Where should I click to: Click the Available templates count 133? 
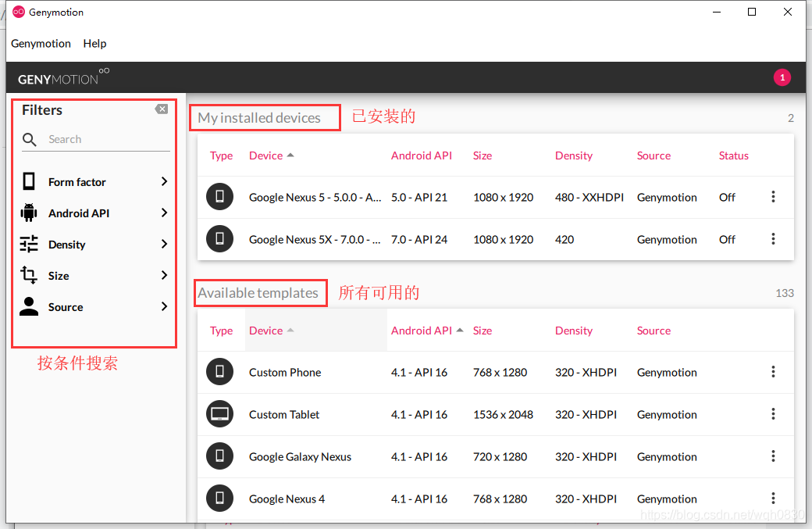tap(785, 293)
